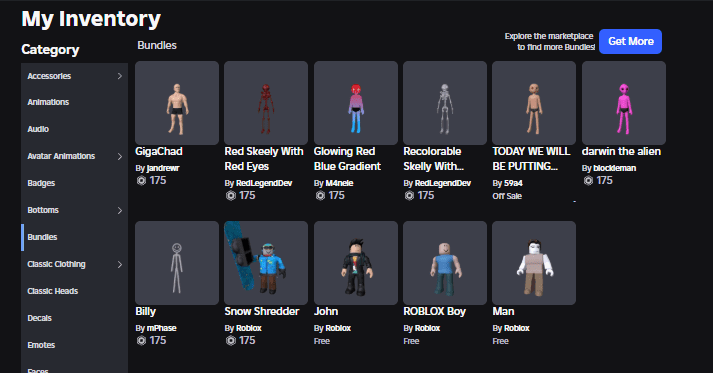Click the Snow Shredder title text

pos(261,312)
